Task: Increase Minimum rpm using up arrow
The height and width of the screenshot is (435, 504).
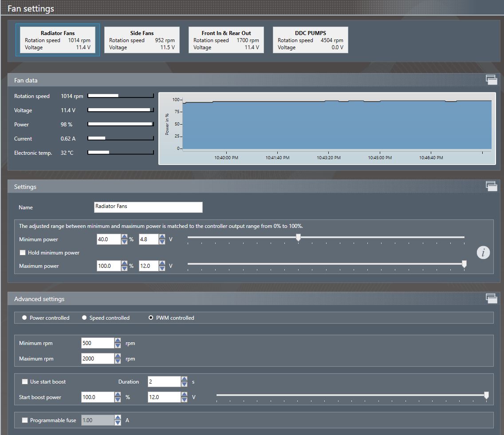Action: click(x=118, y=341)
